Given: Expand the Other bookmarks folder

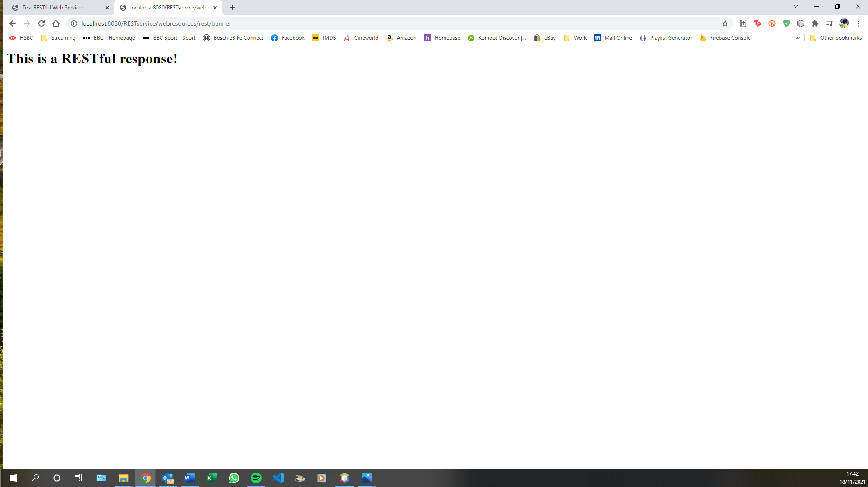Looking at the screenshot, I should point(836,38).
